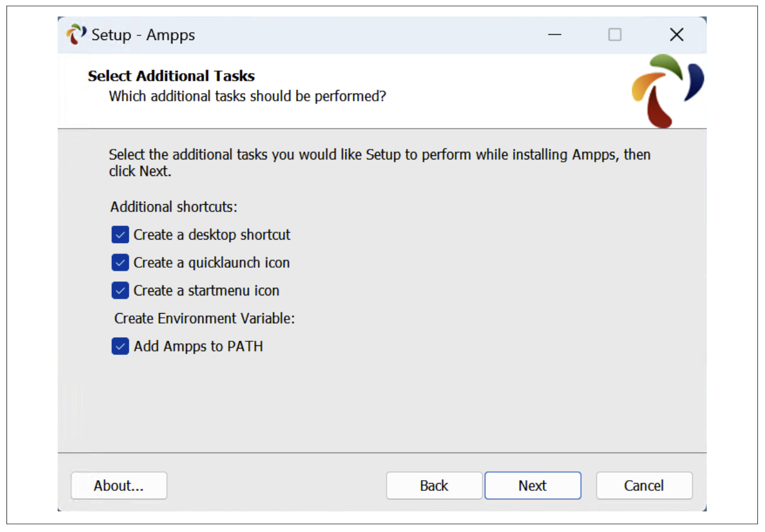
Task: Click the "Create a quicklaunch icon" label text
Action: pos(211,262)
